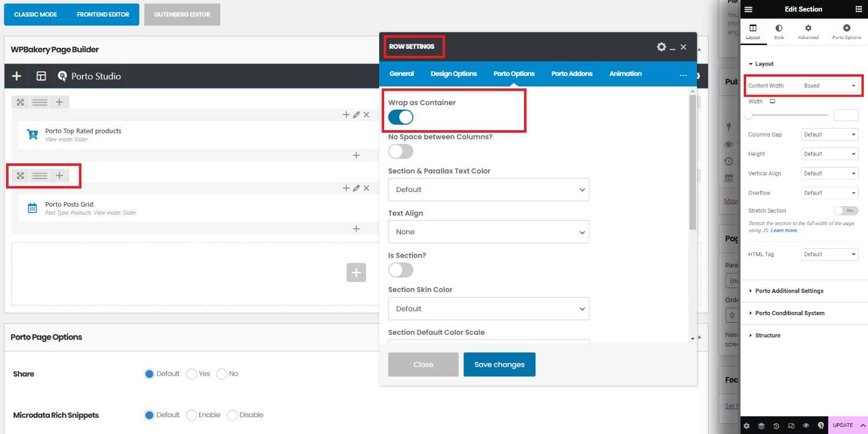
Task: Enable No Space between Columns toggle
Action: (401, 151)
